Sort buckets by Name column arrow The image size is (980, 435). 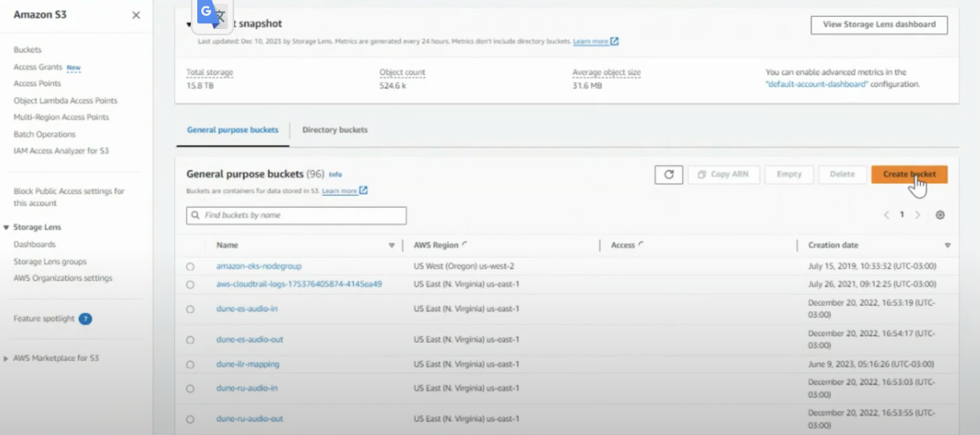coord(392,246)
